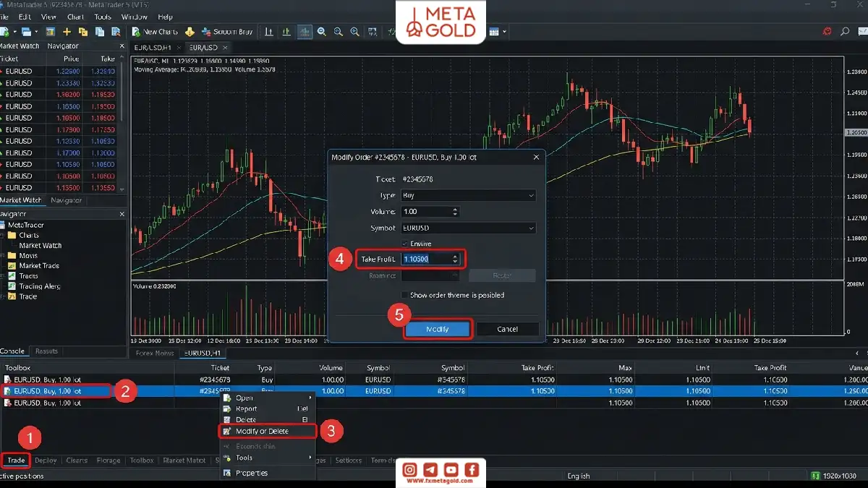Open the Type dropdown showing Buy
This screenshot has height=488, width=868.
468,195
